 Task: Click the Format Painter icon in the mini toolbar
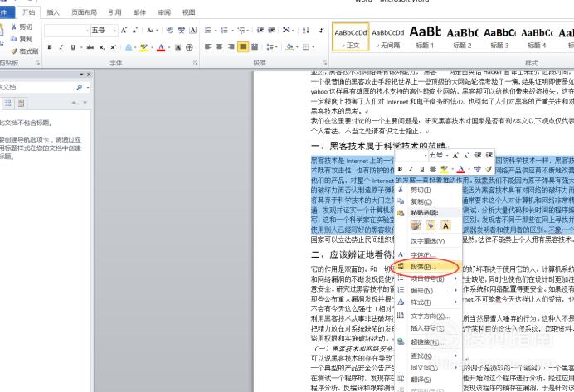point(489,169)
